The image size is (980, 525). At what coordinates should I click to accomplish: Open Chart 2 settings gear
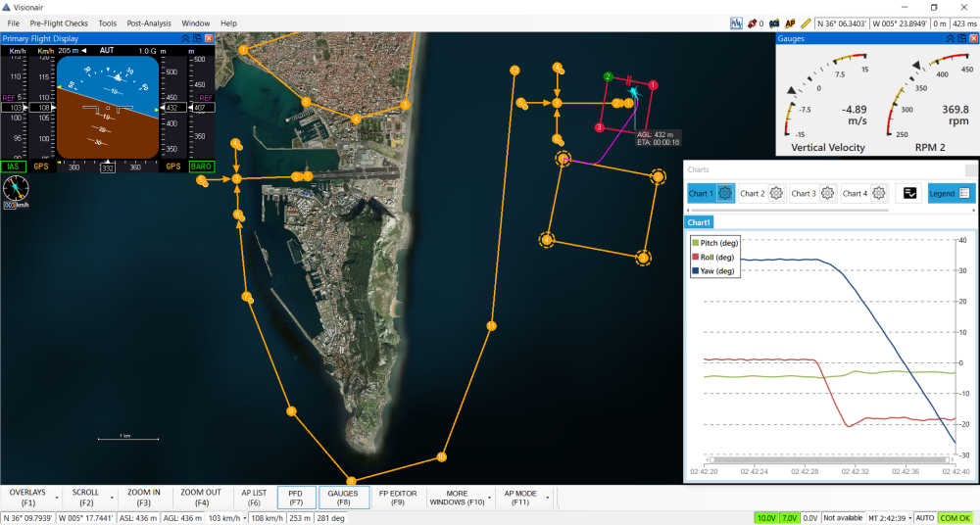pyautogui.click(x=776, y=194)
